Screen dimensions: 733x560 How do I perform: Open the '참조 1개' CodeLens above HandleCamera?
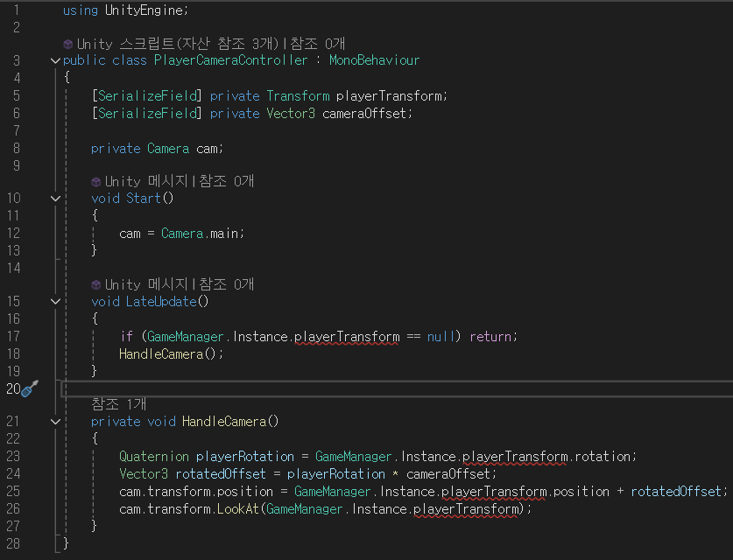click(x=119, y=403)
